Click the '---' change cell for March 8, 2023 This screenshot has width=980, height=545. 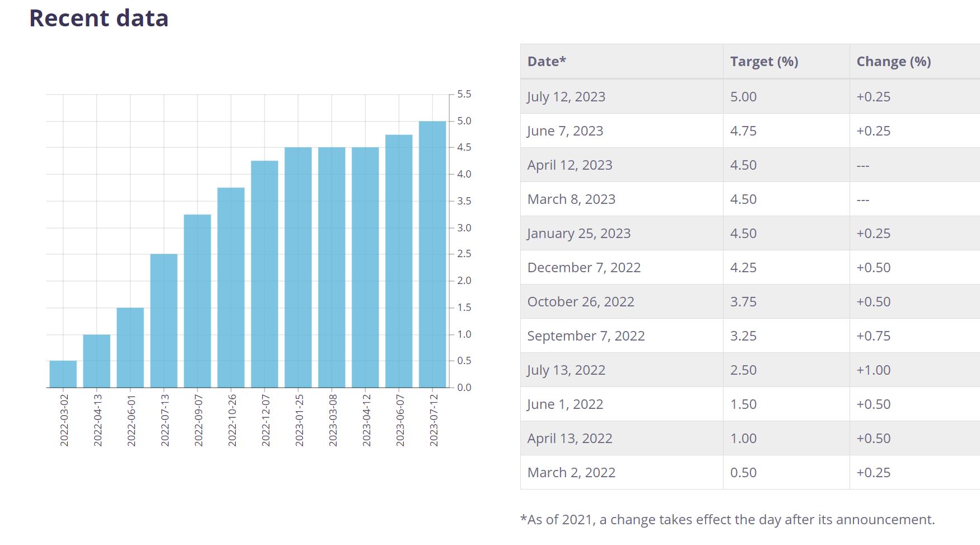915,199
